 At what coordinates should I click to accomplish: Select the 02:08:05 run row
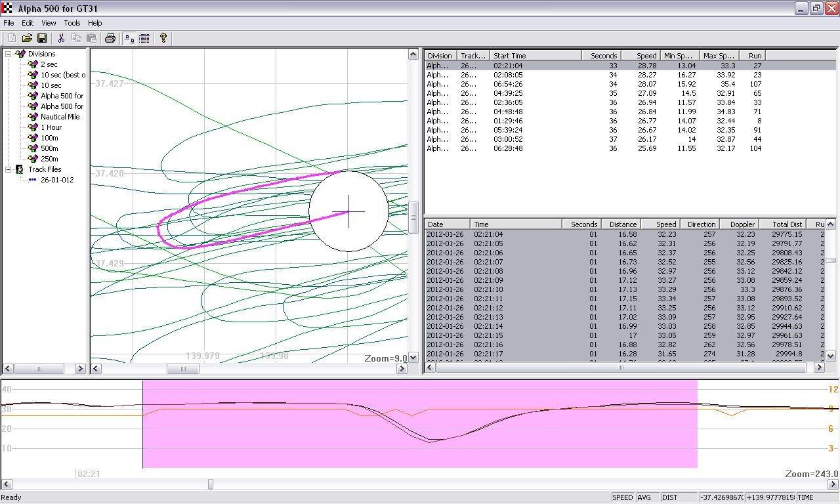coord(508,75)
